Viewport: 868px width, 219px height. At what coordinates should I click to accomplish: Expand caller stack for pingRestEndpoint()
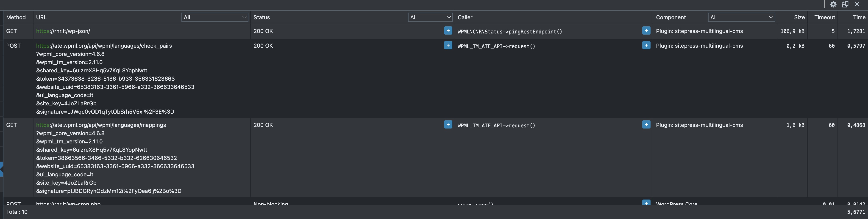point(646,31)
